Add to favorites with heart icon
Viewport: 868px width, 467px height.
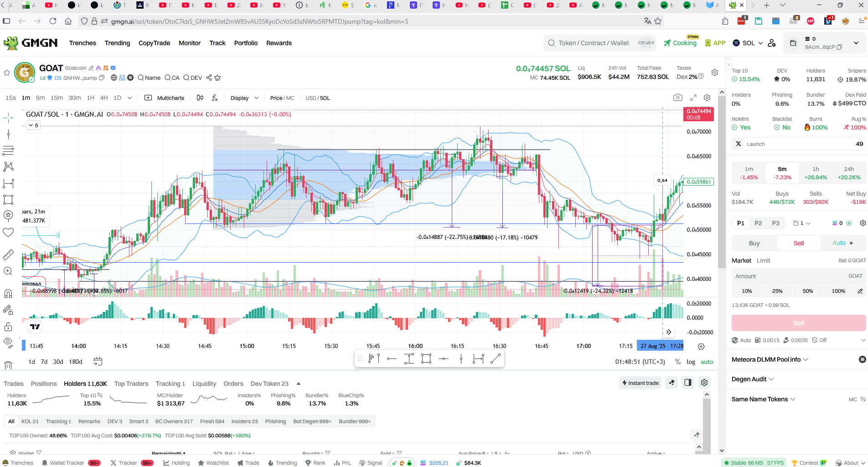pyautogui.click(x=8, y=233)
